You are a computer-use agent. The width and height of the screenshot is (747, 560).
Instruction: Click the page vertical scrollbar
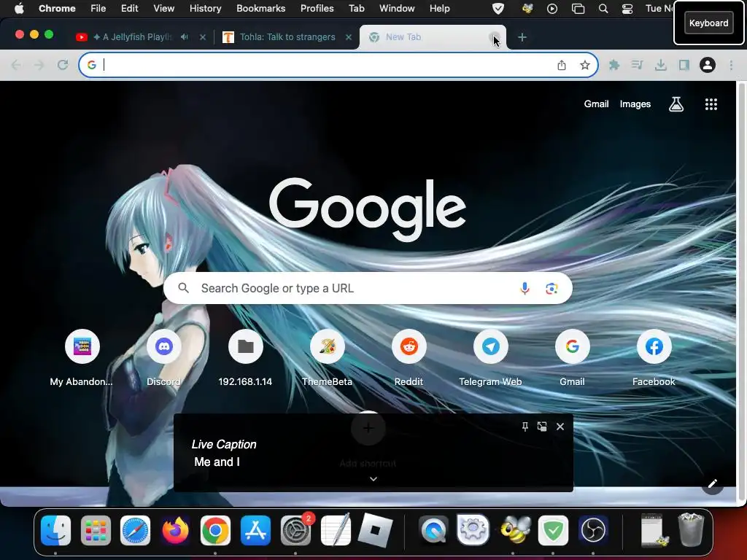coord(741,290)
